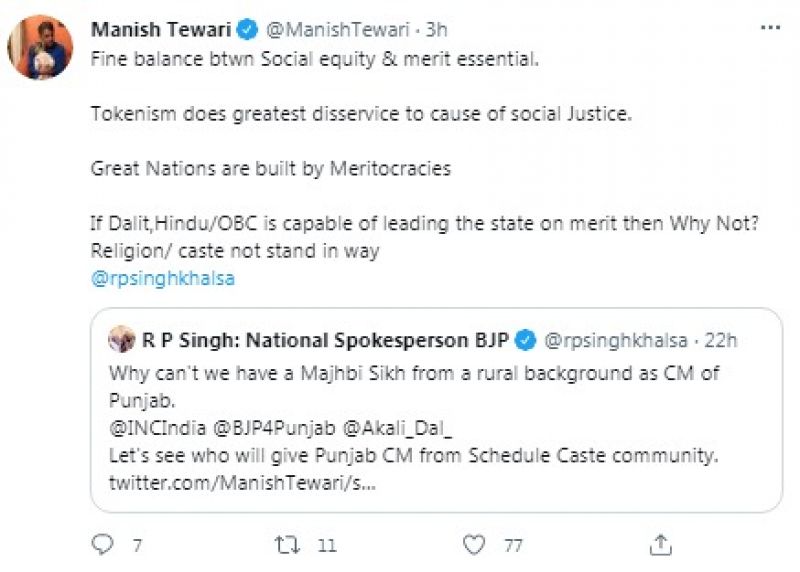Click the reply speech bubble icon
This screenshot has height=572, width=800.
[103, 544]
